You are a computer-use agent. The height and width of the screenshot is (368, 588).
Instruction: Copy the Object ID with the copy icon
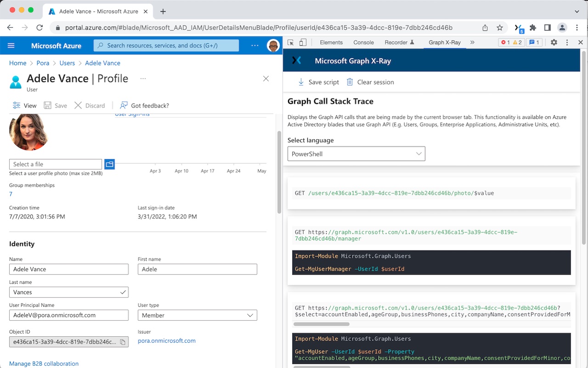(123, 342)
